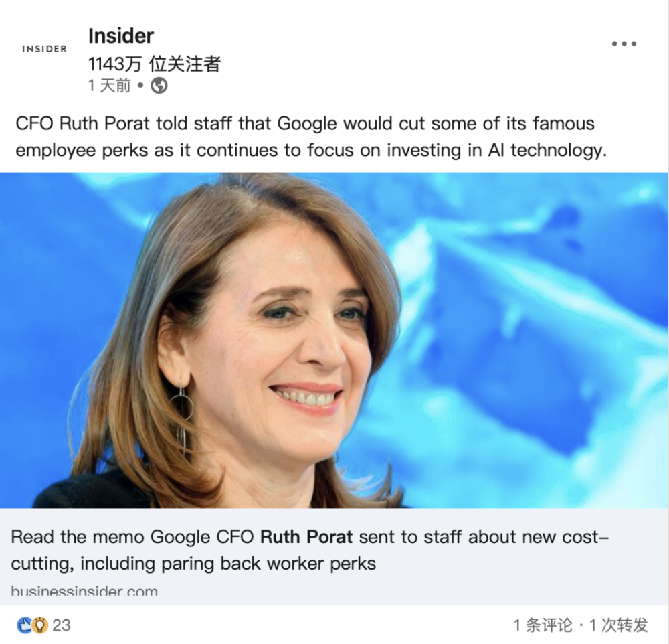The width and height of the screenshot is (669, 644).
Task: Open the businessinsider.com source link
Action: point(84,592)
